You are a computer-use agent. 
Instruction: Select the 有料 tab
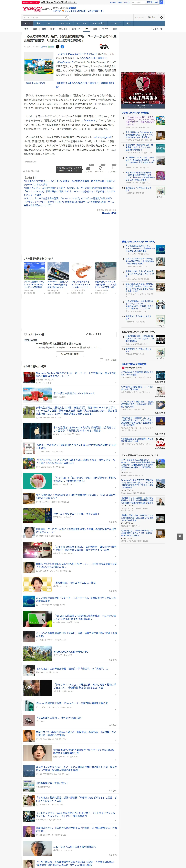pyautogui.click(x=128, y=24)
